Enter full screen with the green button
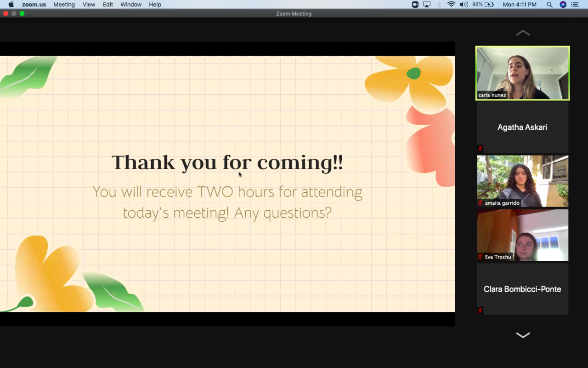The height and width of the screenshot is (368, 588). pyautogui.click(x=22, y=14)
